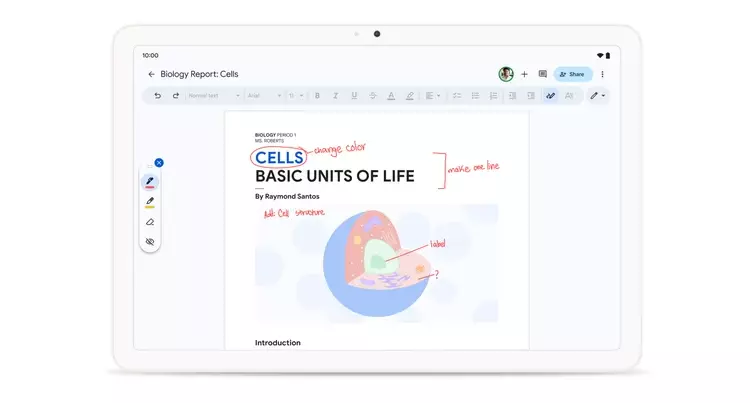Open the three-dot more options menu
Image resolution: width=750 pixels, height=403 pixels.
coord(602,74)
